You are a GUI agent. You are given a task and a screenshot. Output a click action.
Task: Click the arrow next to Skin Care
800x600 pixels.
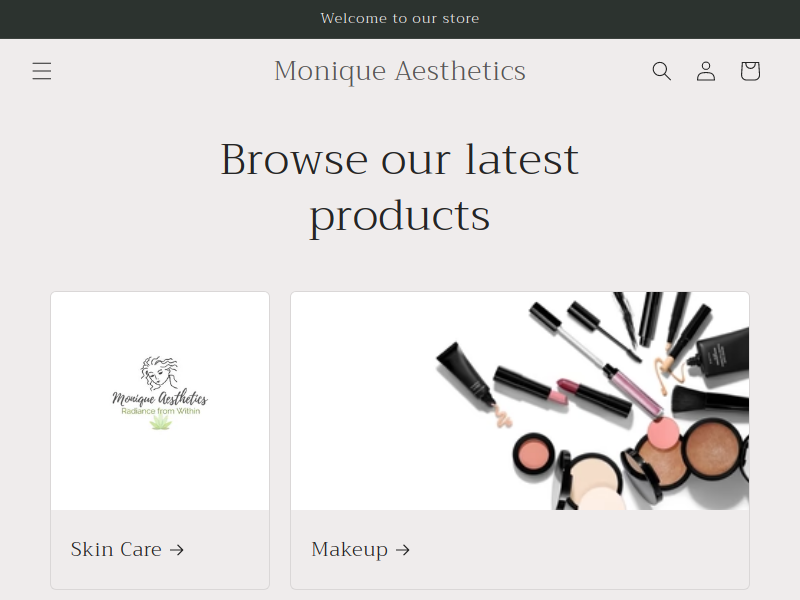click(x=177, y=550)
